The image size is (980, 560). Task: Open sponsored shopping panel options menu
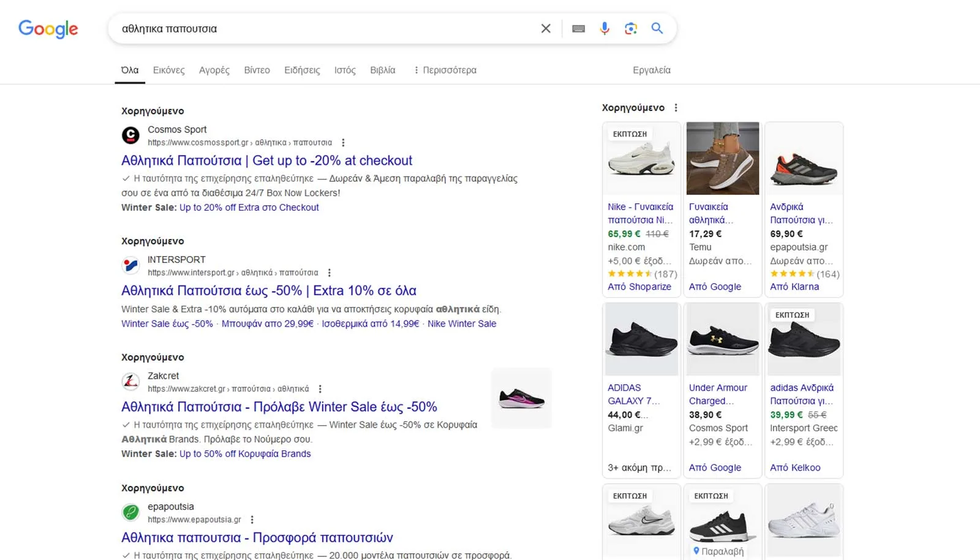(x=676, y=108)
